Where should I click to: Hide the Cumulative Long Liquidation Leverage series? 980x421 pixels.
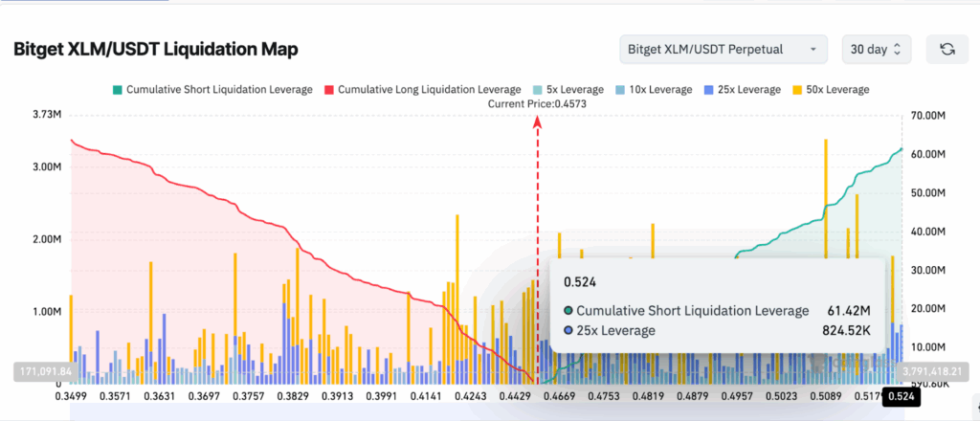[421, 89]
